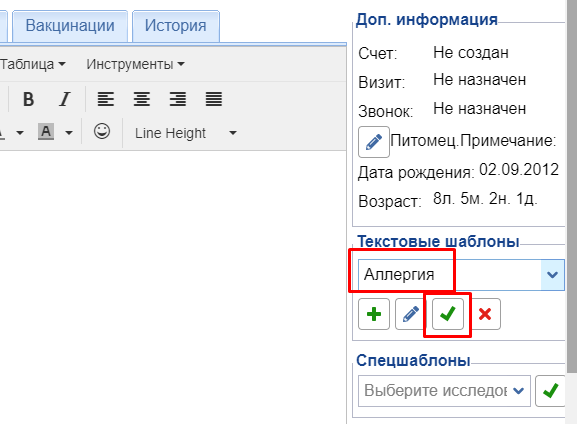Align text to the right
577x424 pixels.
pos(178,99)
